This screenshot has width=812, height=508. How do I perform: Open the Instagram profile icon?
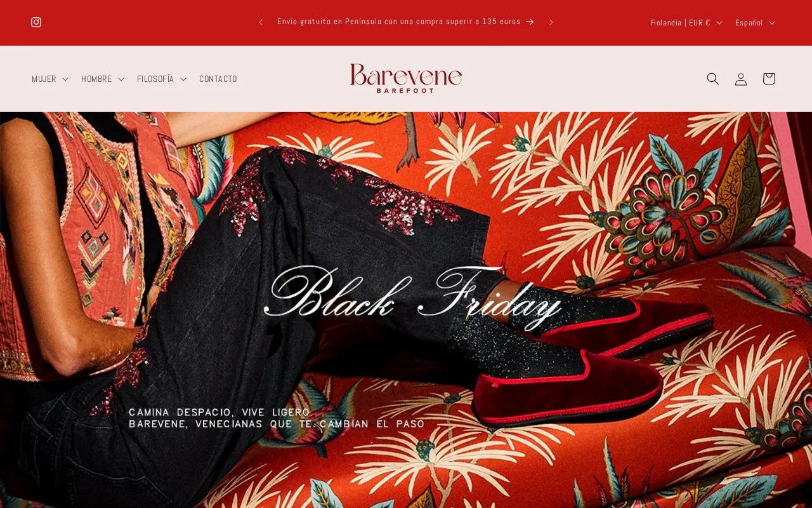[36, 22]
